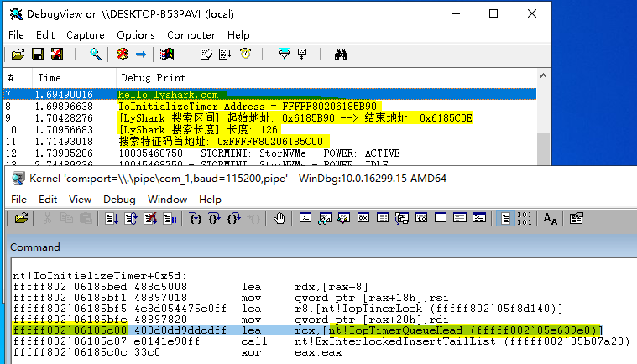Toggle Source Mode Off binary icon

click(524, 219)
